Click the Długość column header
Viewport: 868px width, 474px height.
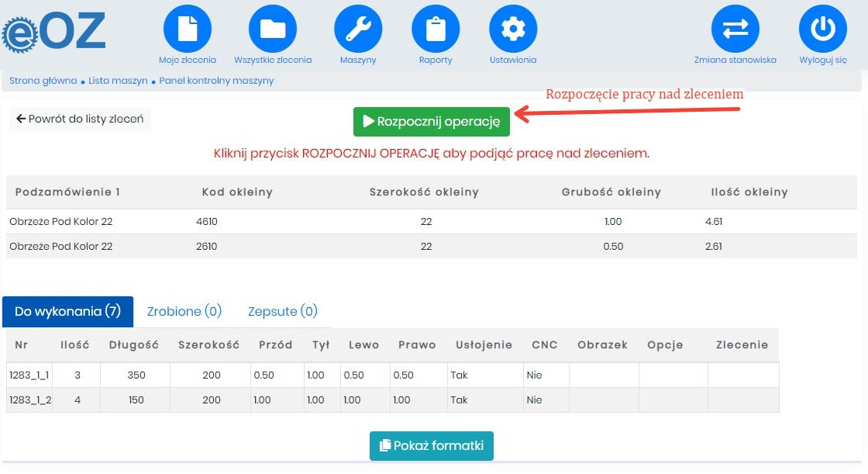(133, 345)
